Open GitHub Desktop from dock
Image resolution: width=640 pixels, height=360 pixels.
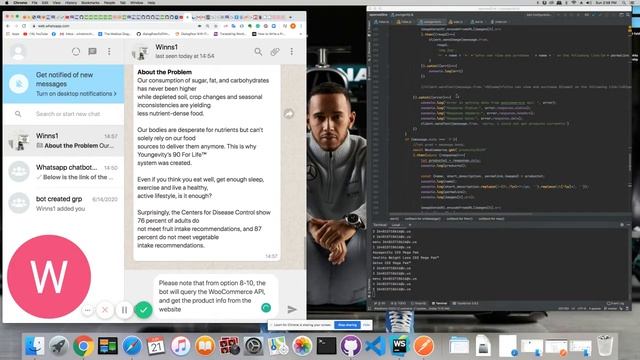[x=351, y=346]
